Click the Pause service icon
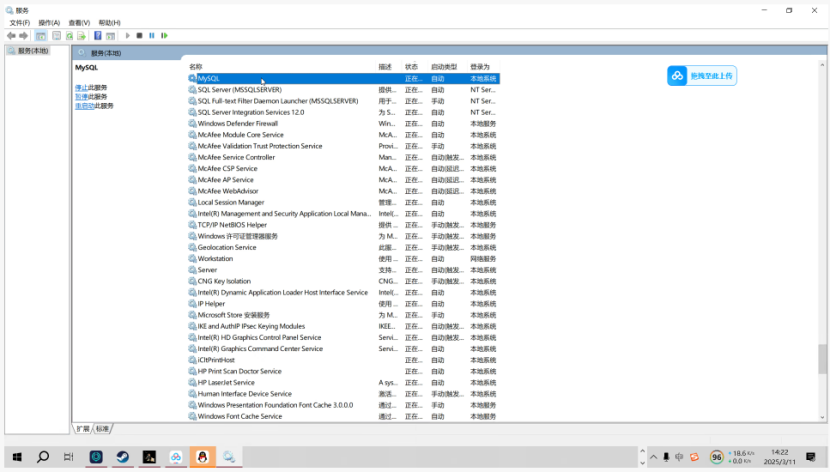Screen dimensions: 830x472 (x=152, y=35)
